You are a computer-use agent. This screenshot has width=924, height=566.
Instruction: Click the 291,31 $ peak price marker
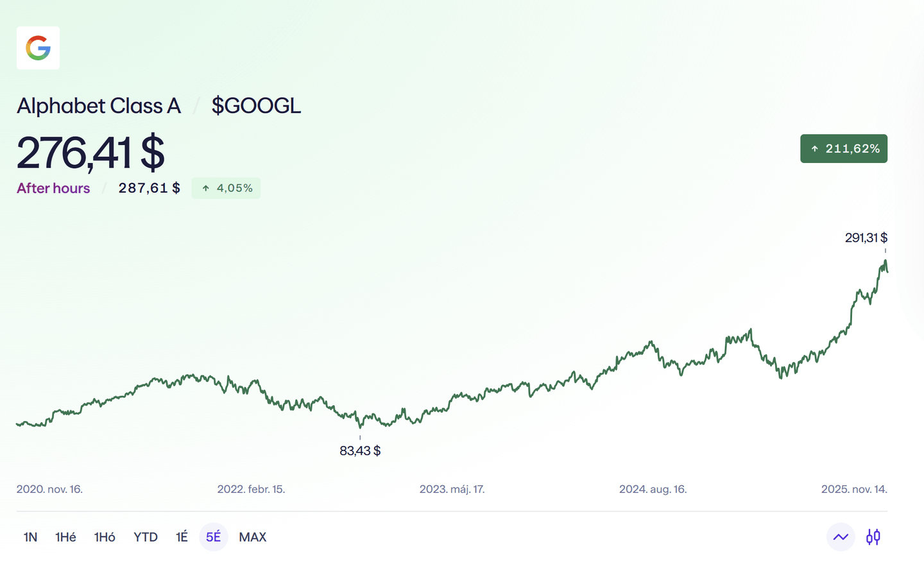tap(866, 238)
